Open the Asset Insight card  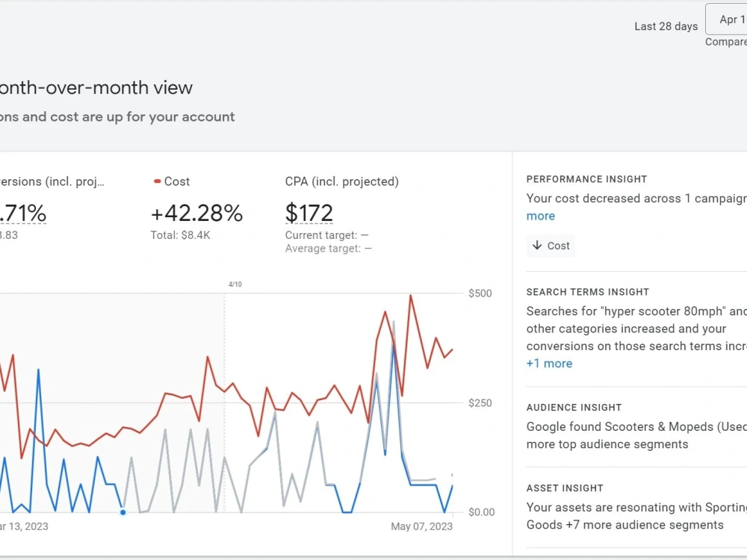click(x=636, y=508)
